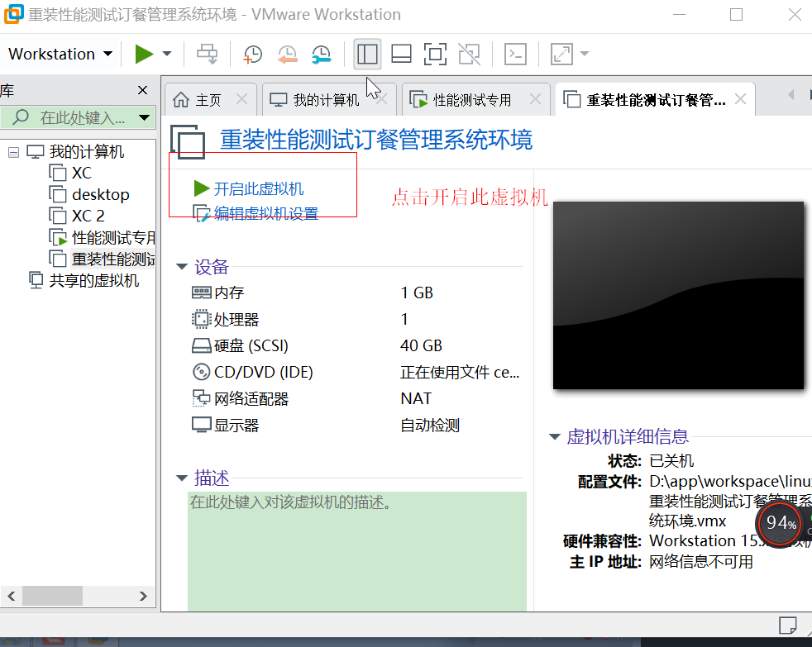The image size is (812, 647).
Task: Take a snapshot with the clock-plus icon
Action: point(253,54)
